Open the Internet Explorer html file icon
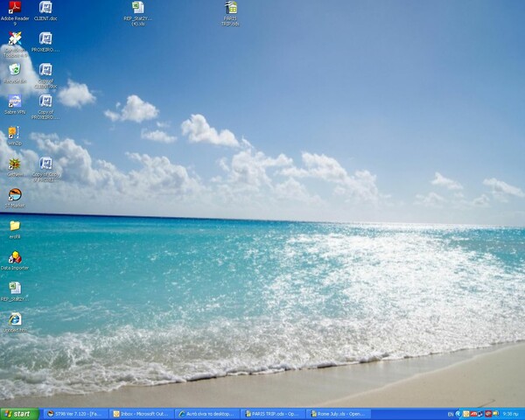 (x=15, y=319)
